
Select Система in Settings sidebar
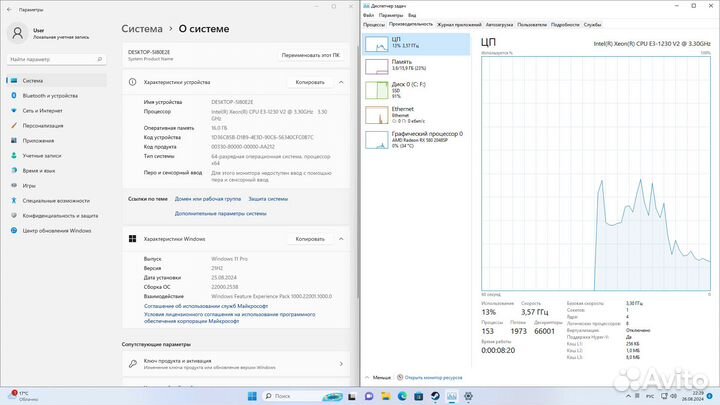tap(56, 80)
